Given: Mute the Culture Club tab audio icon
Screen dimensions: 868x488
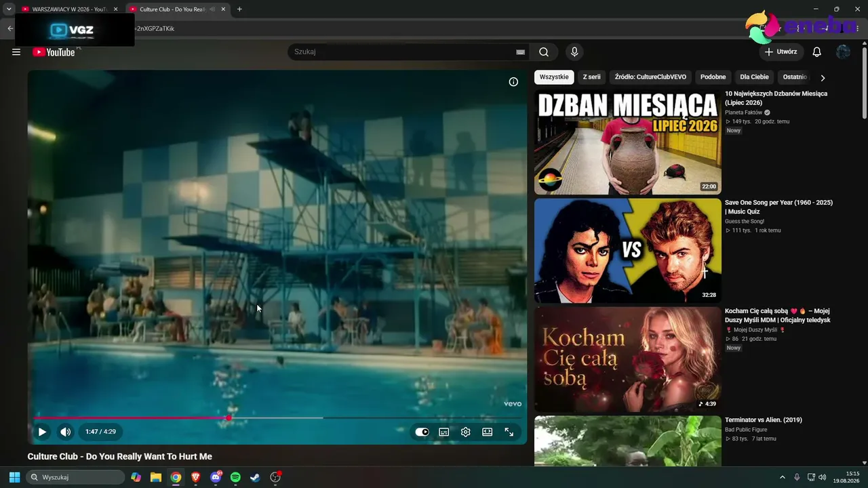Looking at the screenshot, I should (x=212, y=9).
